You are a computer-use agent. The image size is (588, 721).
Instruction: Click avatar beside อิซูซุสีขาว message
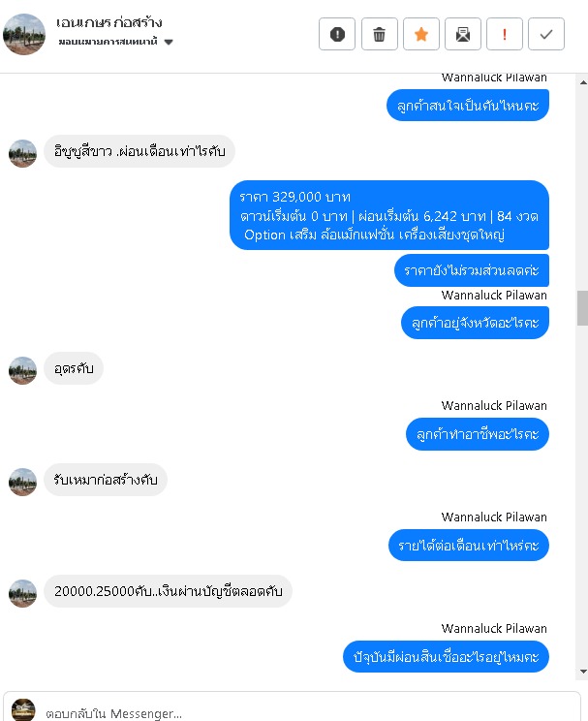(22, 153)
